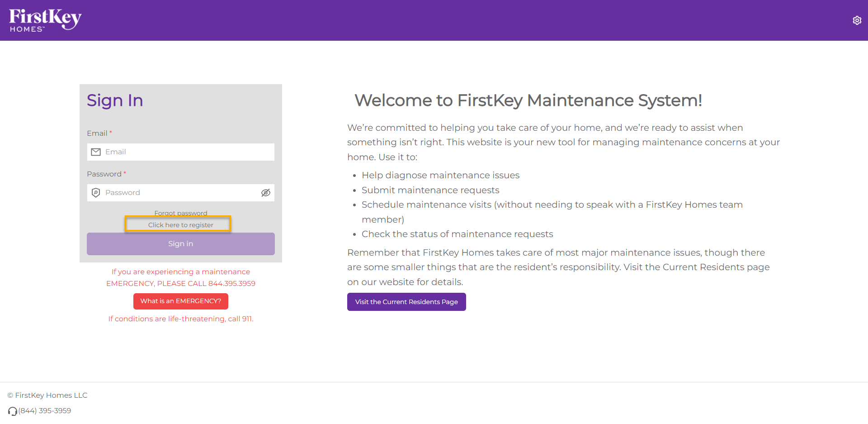Toggle password visibility with the eye icon

click(265, 192)
